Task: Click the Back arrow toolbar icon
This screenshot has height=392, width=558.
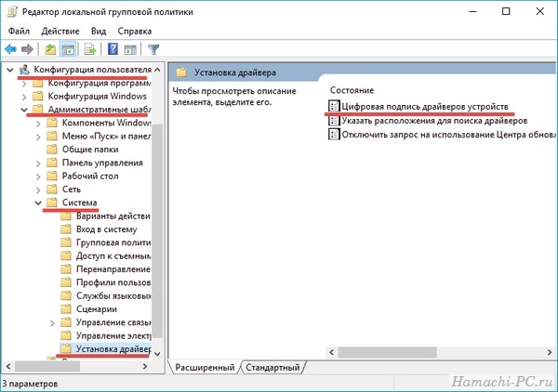Action: tap(10, 49)
